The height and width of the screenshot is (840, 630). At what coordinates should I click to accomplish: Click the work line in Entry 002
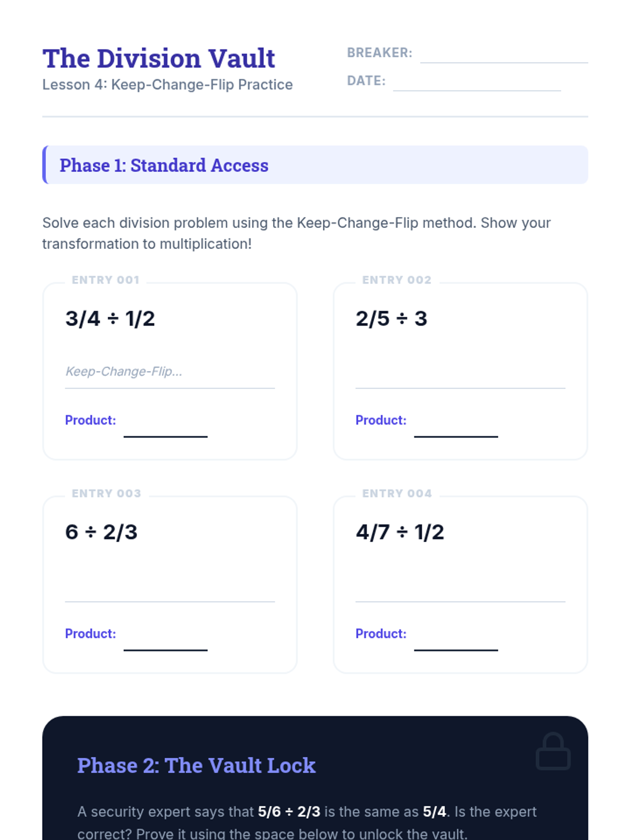460,372
